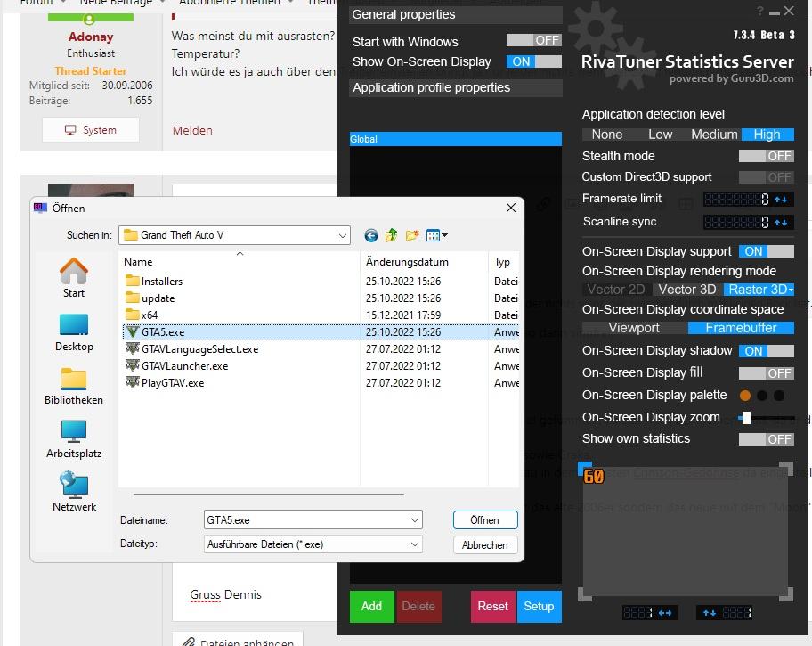812x646 pixels.
Task: Go back with the blue arrow in Öffnen dialog
Action: 370,236
